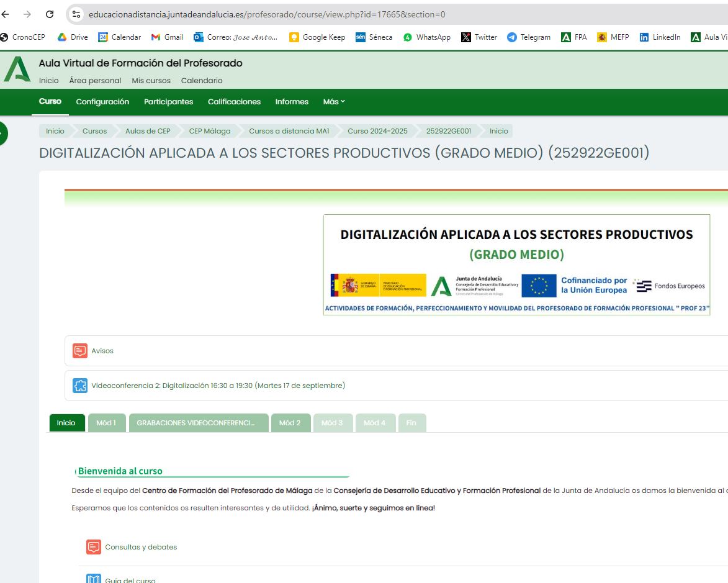Click the 252922GE001 breadcrumb
This screenshot has height=583, width=728.
pos(449,131)
